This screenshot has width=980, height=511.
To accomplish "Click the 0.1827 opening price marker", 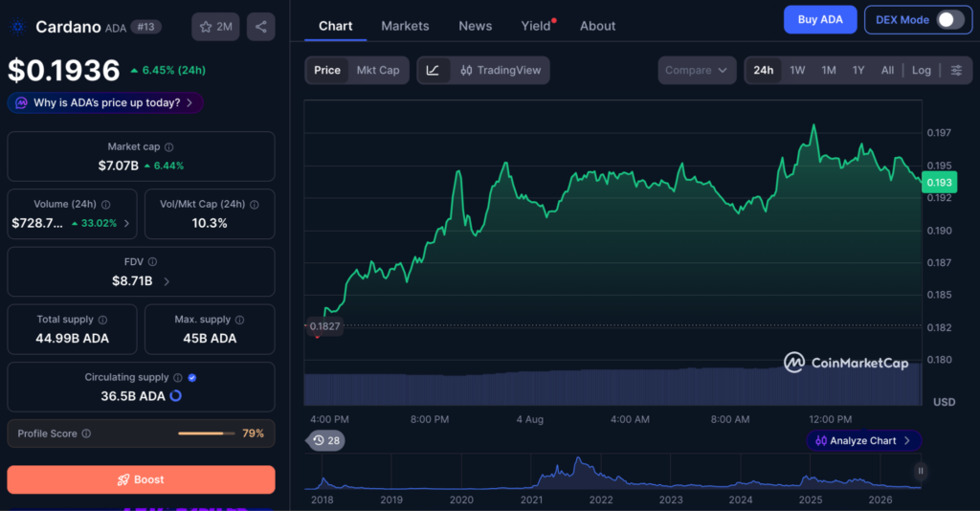I will tap(324, 326).
